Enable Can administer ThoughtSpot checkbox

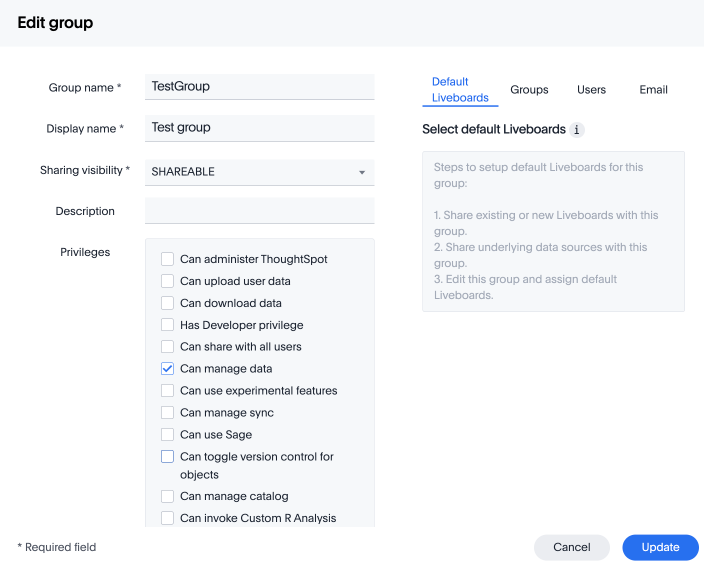click(168, 259)
